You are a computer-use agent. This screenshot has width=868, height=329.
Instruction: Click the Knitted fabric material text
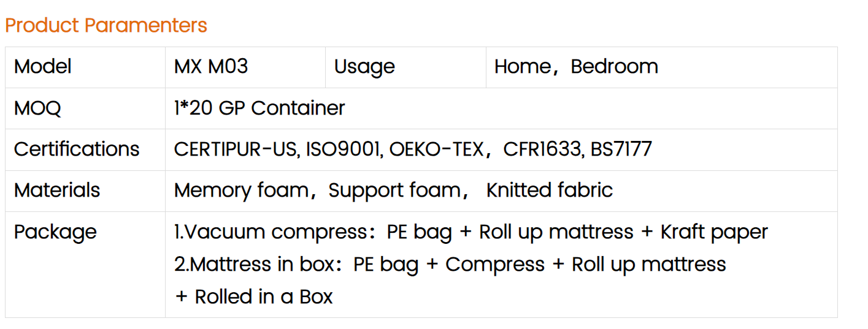coord(550,191)
